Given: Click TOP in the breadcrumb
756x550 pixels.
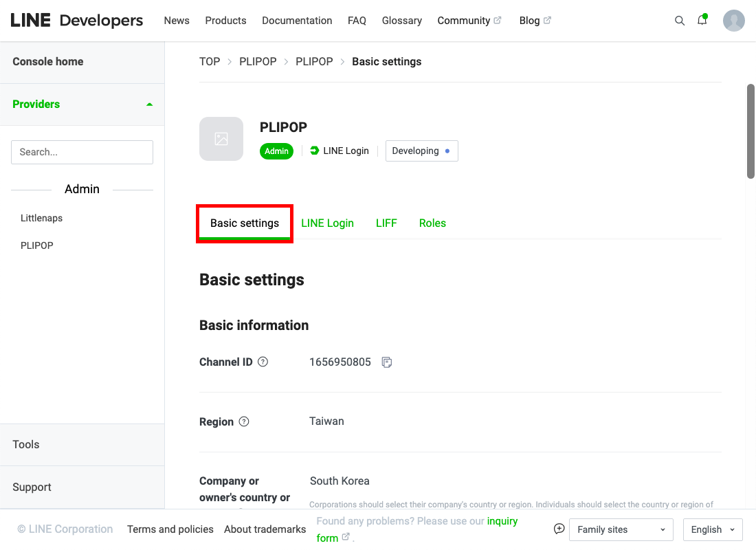Looking at the screenshot, I should (x=210, y=62).
